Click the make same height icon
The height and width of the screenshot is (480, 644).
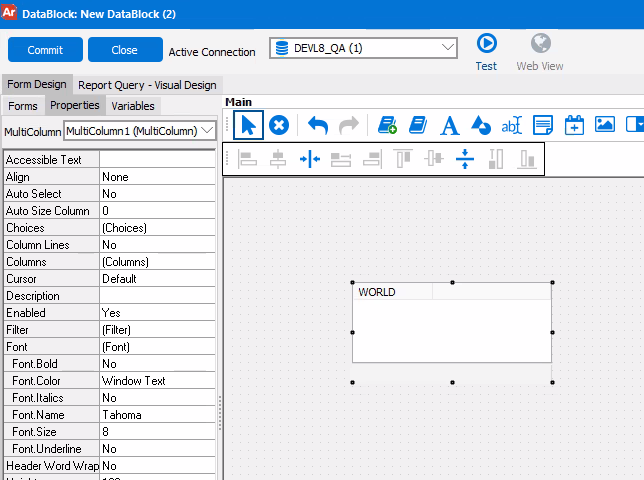coord(496,159)
